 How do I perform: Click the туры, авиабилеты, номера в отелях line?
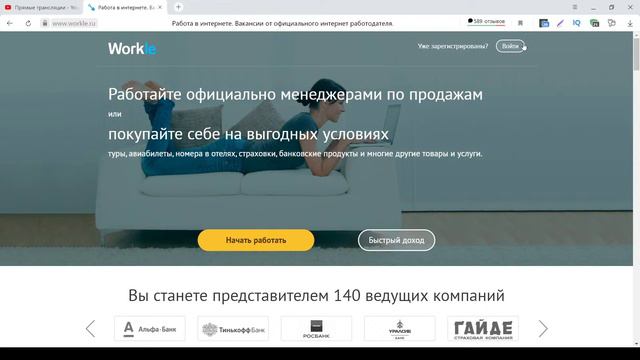tap(295, 154)
